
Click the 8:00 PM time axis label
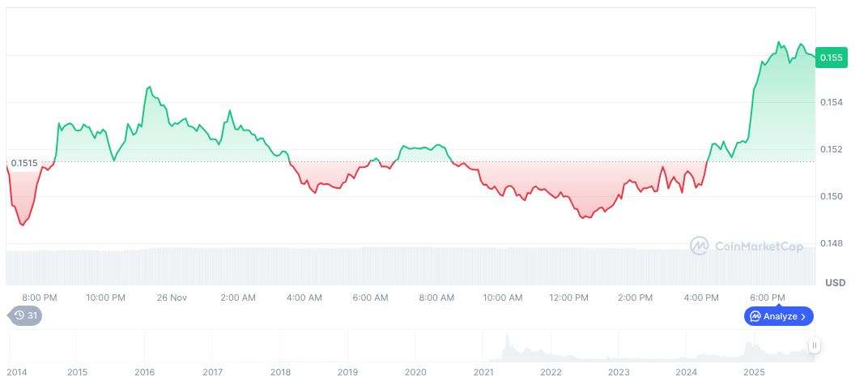pos(39,298)
